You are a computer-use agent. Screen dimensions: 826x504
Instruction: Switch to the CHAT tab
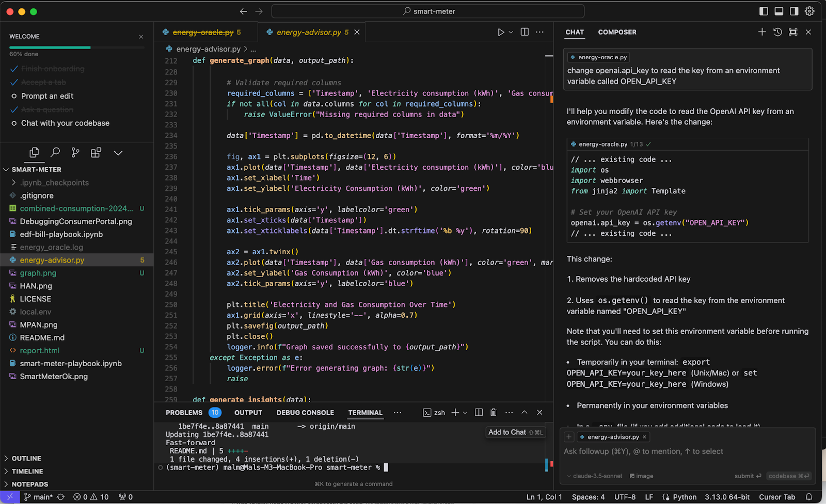pos(575,32)
